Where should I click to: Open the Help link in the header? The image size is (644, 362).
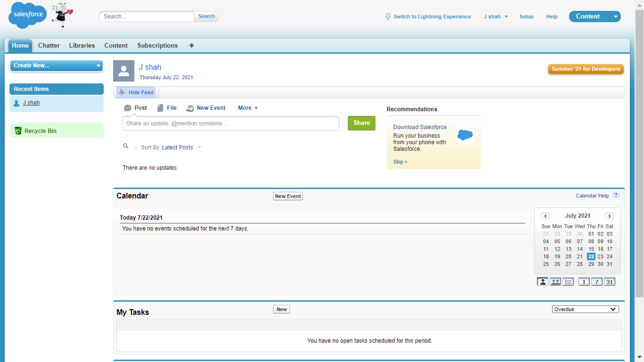[552, 16]
